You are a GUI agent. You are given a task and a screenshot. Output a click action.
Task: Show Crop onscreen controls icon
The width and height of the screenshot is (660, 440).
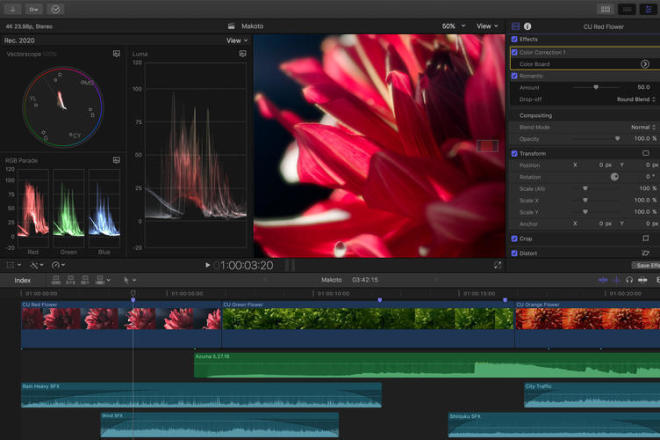pyautogui.click(x=646, y=238)
